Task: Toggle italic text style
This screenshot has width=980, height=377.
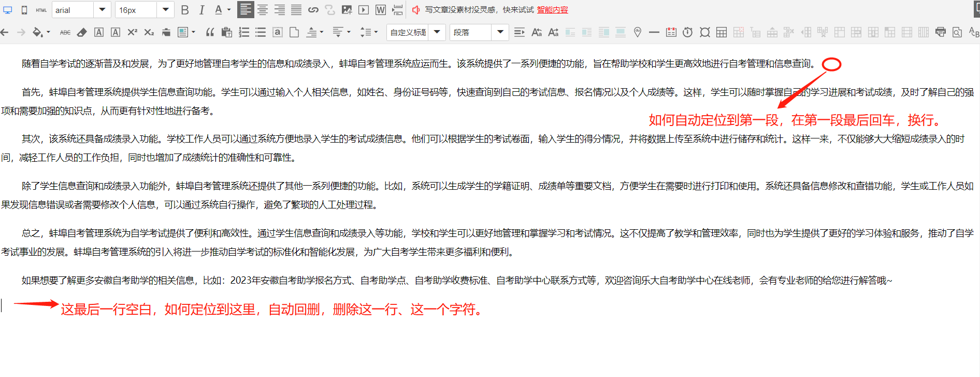Action: [x=201, y=10]
